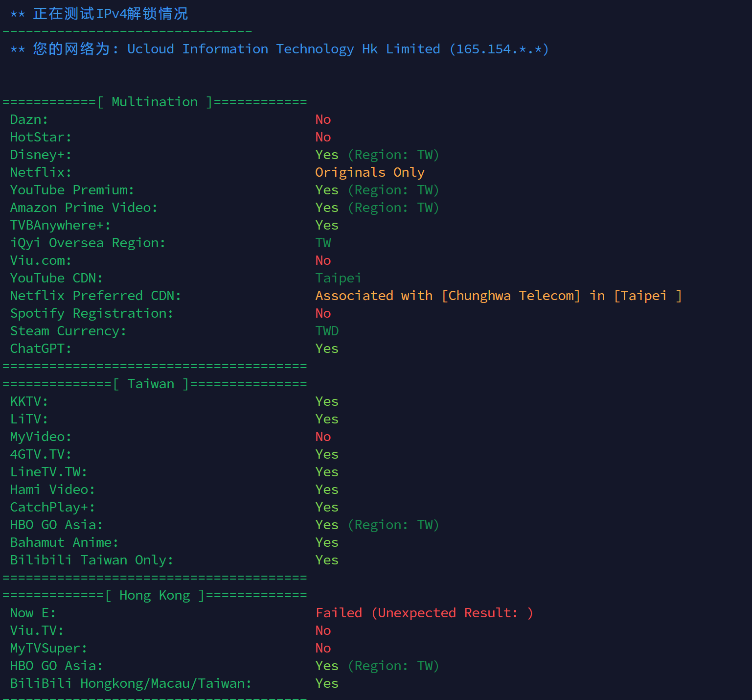The width and height of the screenshot is (752, 700).
Task: Click the Amazon Prime Video label
Action: [x=84, y=208]
